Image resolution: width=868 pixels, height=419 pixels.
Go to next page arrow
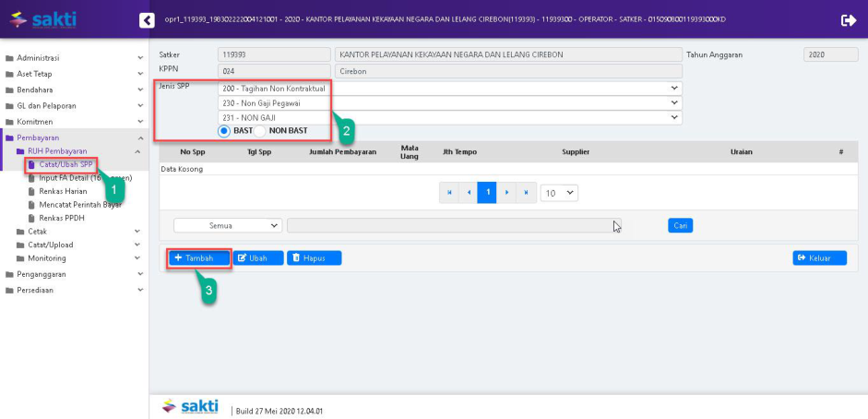pos(506,193)
